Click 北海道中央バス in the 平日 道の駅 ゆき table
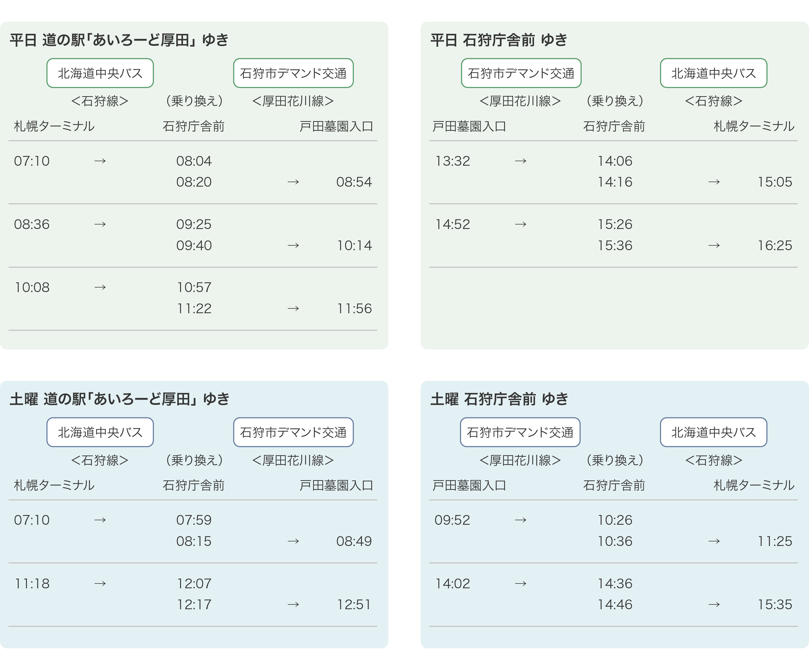809x672 pixels. [100, 73]
